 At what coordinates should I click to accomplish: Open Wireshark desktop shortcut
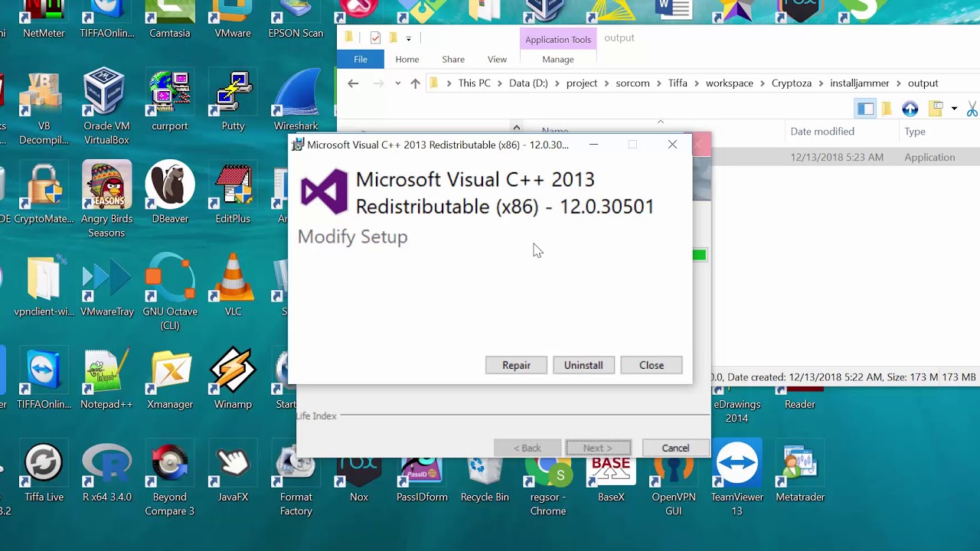pyautogui.click(x=296, y=101)
